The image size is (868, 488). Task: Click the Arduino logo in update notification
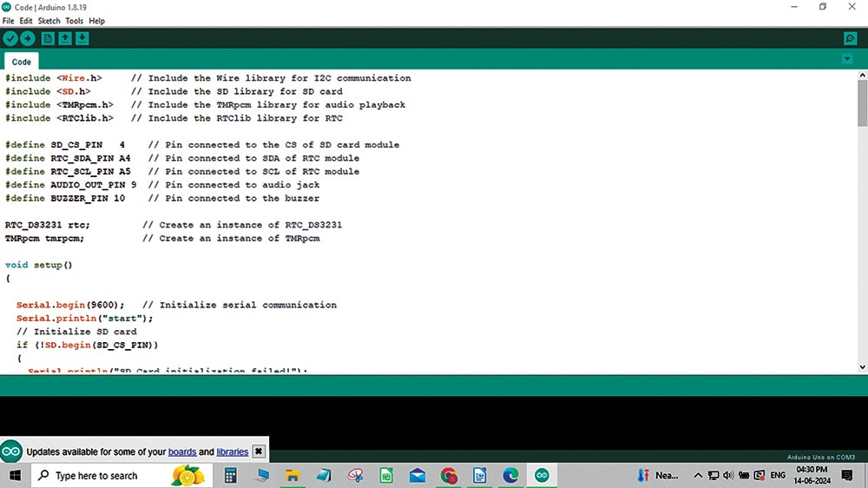click(x=11, y=452)
